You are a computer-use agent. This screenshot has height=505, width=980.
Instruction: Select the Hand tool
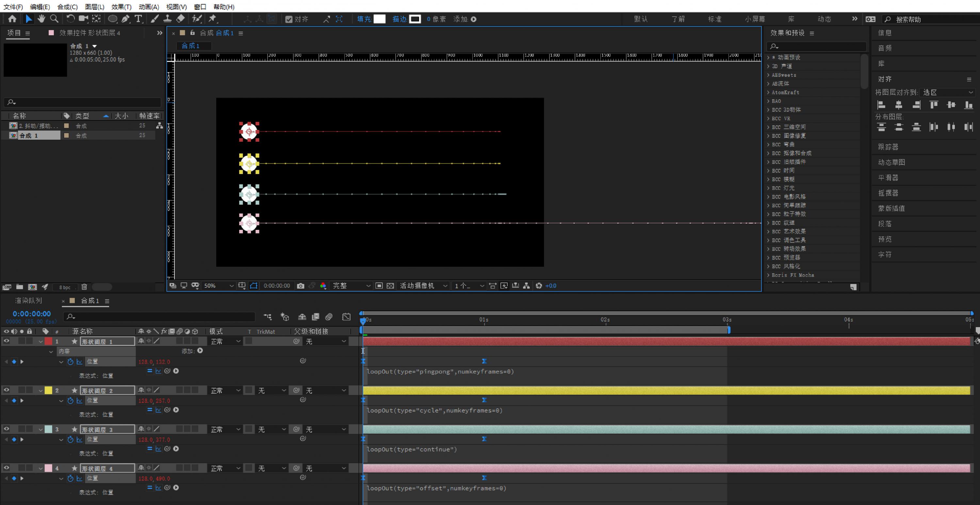[41, 19]
